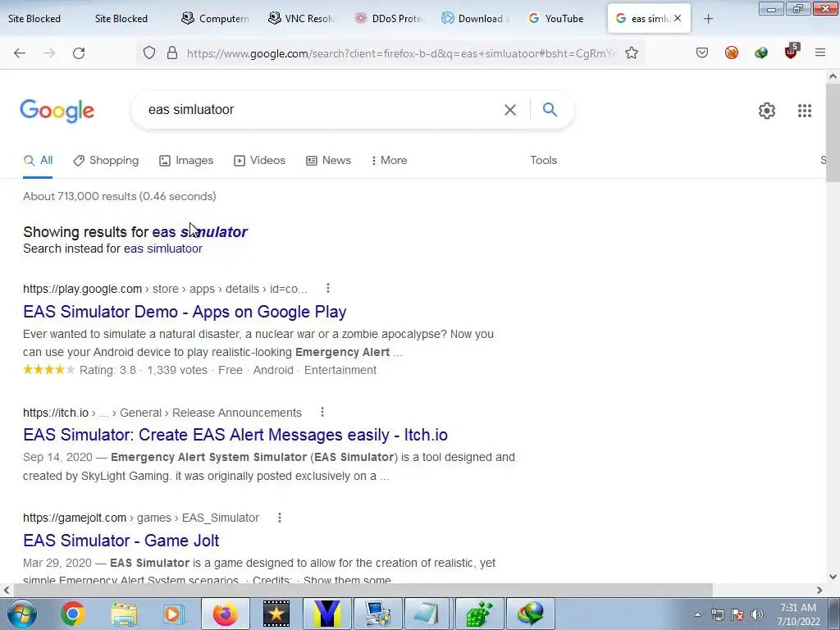Click inside the Google search input field
Image resolution: width=840 pixels, height=630 pixels.
322,110
